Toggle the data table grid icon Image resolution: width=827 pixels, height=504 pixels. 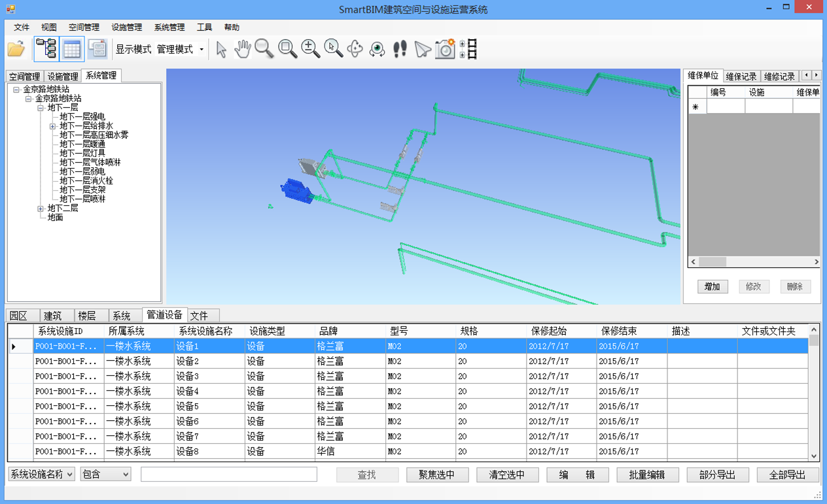(x=72, y=49)
